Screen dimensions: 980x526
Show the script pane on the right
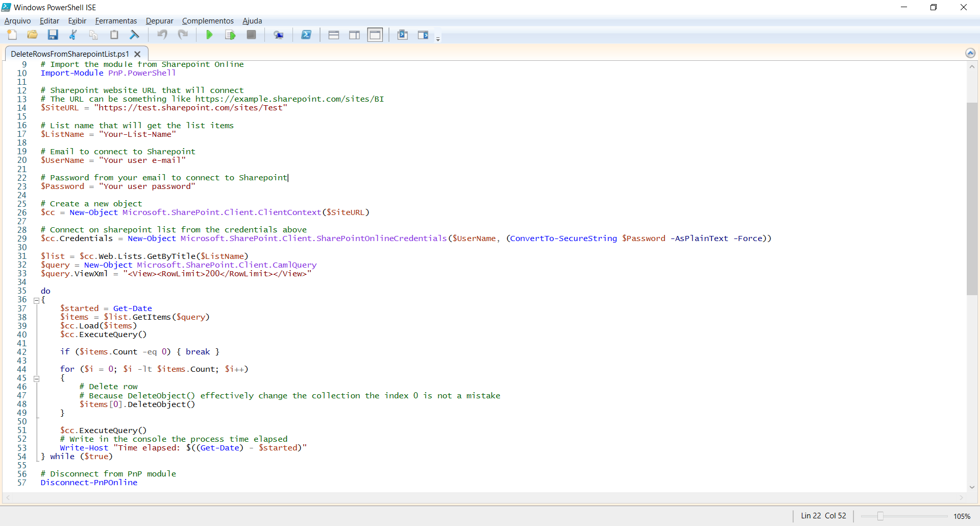point(355,35)
